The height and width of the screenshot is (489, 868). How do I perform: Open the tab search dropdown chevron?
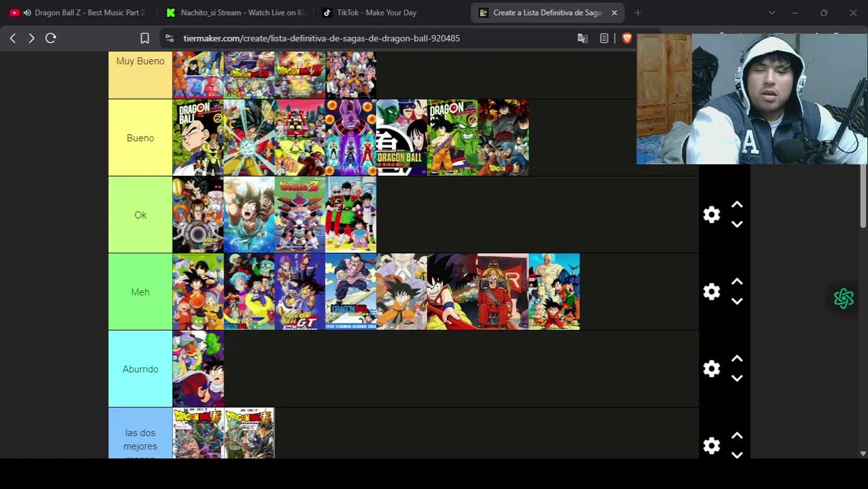772,12
